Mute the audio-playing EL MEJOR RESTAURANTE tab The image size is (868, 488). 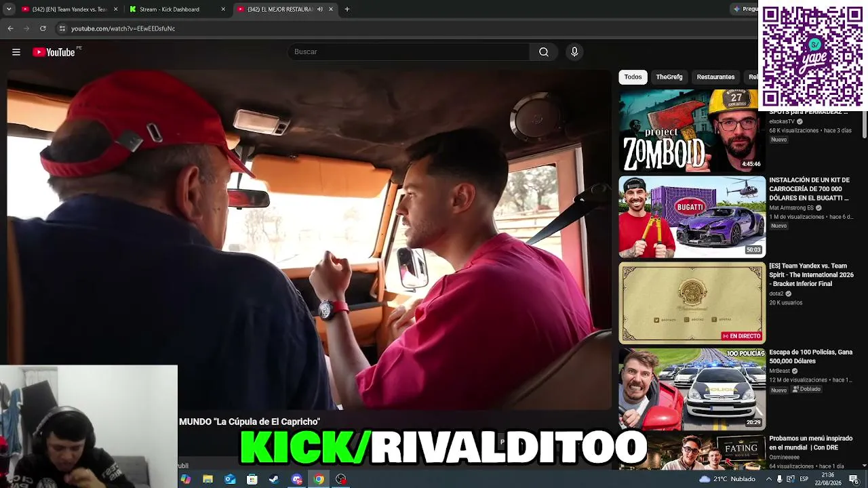click(320, 9)
